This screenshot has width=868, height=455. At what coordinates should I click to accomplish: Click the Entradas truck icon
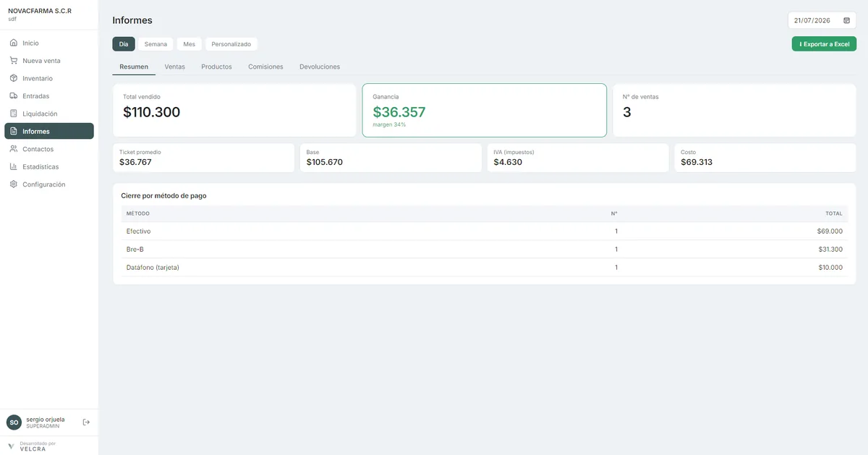14,95
